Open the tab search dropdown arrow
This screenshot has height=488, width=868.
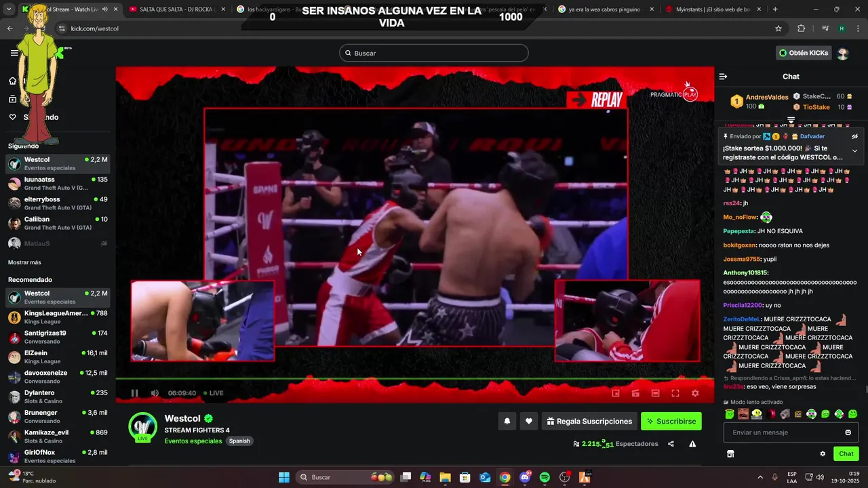coord(9,9)
